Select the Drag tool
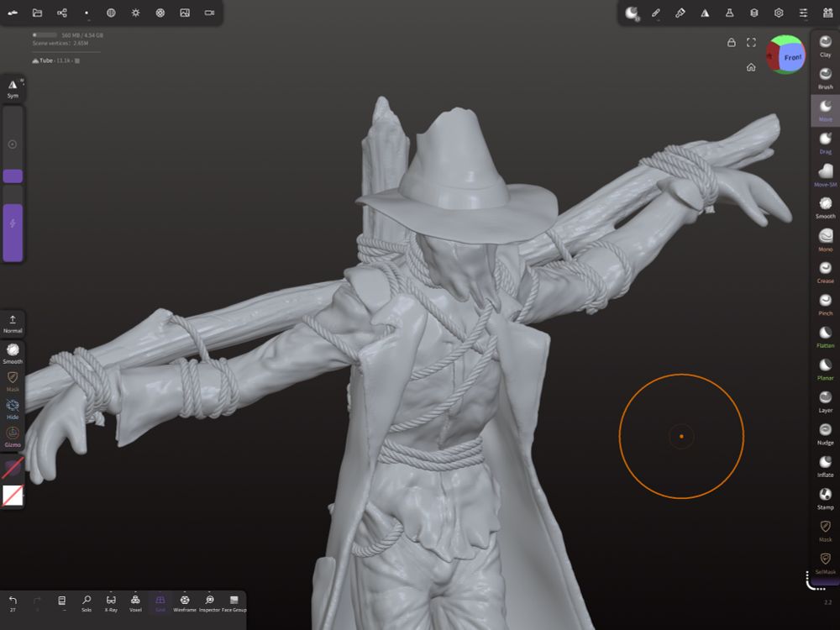The width and height of the screenshot is (840, 630). coord(825,143)
